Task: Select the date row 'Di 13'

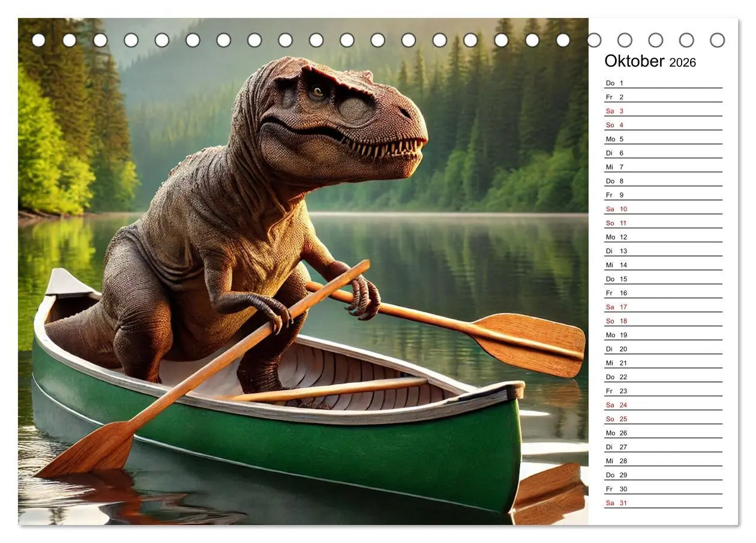Action: point(663,251)
